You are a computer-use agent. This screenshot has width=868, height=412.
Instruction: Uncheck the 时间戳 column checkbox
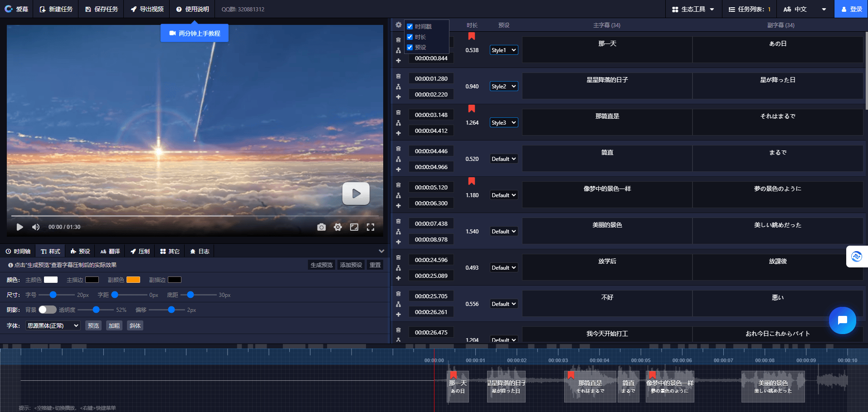tap(410, 27)
